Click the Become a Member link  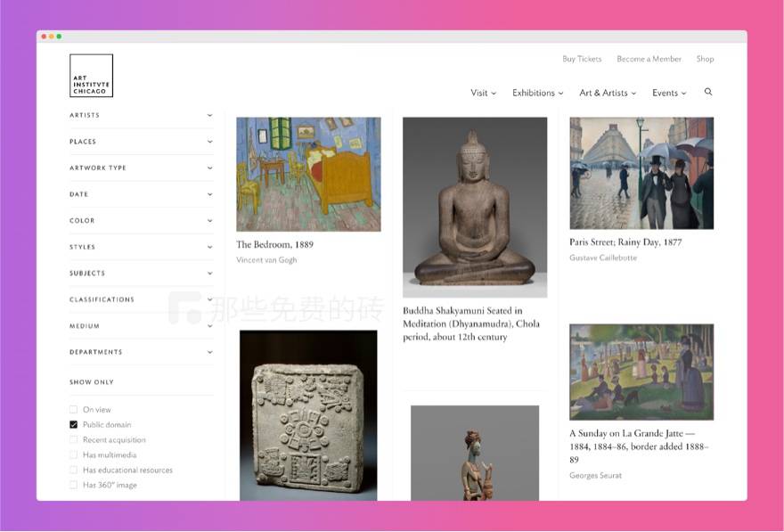[649, 59]
